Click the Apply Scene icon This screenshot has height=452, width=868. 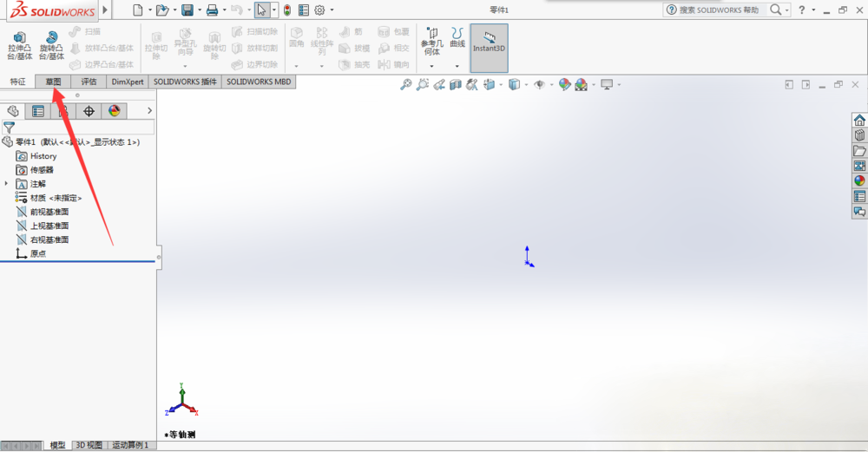pos(582,85)
